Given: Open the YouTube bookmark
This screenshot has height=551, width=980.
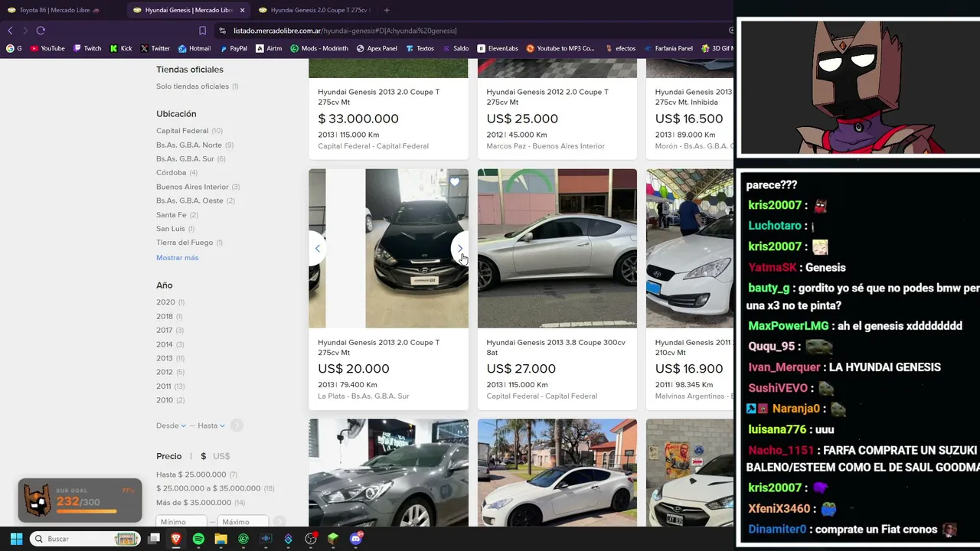Looking at the screenshot, I should point(47,48).
